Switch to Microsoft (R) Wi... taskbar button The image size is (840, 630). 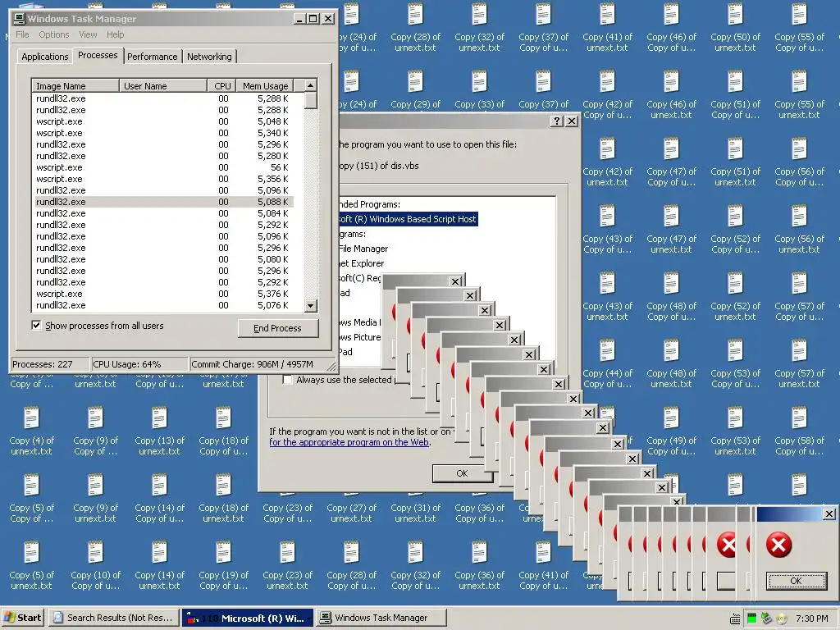248,618
